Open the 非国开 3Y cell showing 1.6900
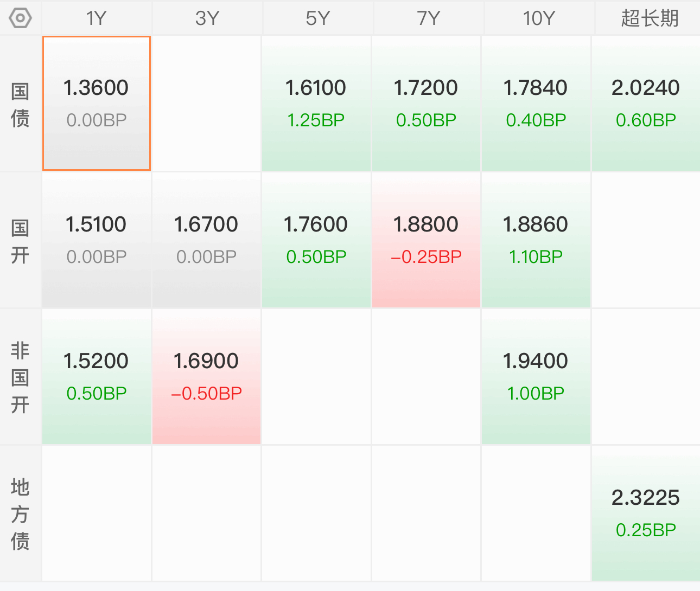The image size is (700, 591). [206, 377]
